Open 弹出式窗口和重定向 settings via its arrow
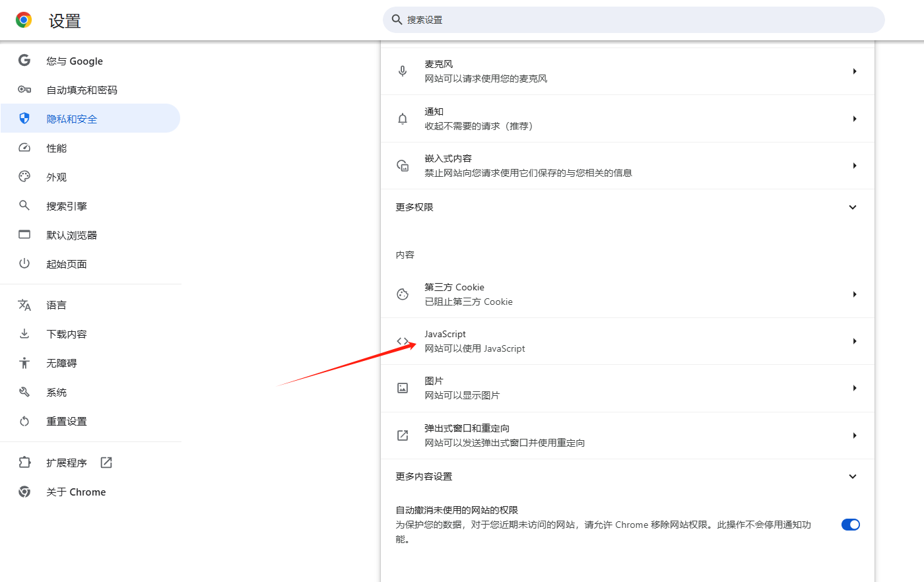 click(855, 436)
